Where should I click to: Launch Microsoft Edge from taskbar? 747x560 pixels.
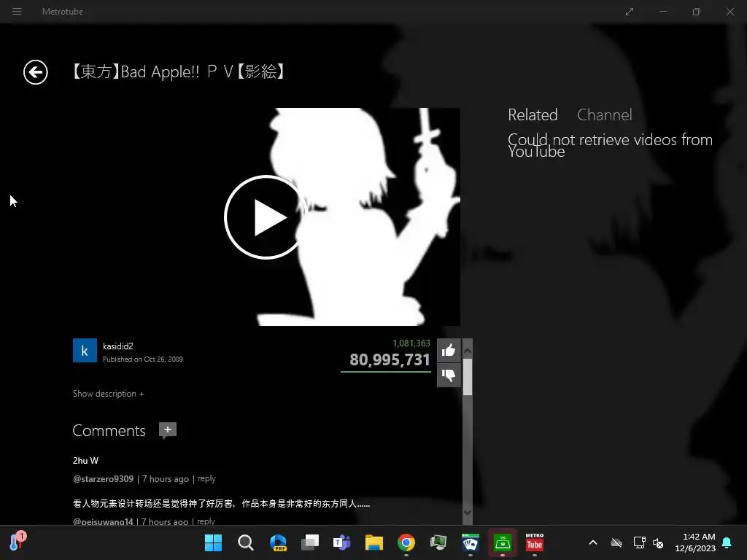point(278,542)
